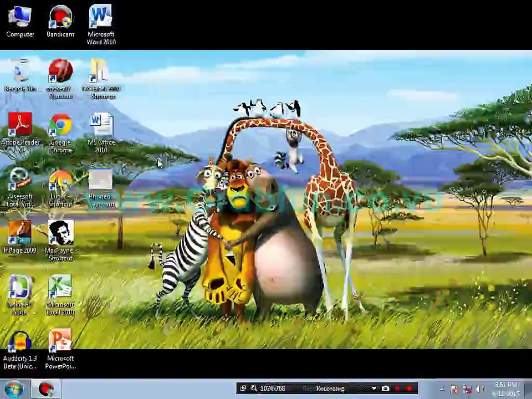Stop the Bandicam recording
Viewport: 532px width, 399px height.
pos(409,388)
